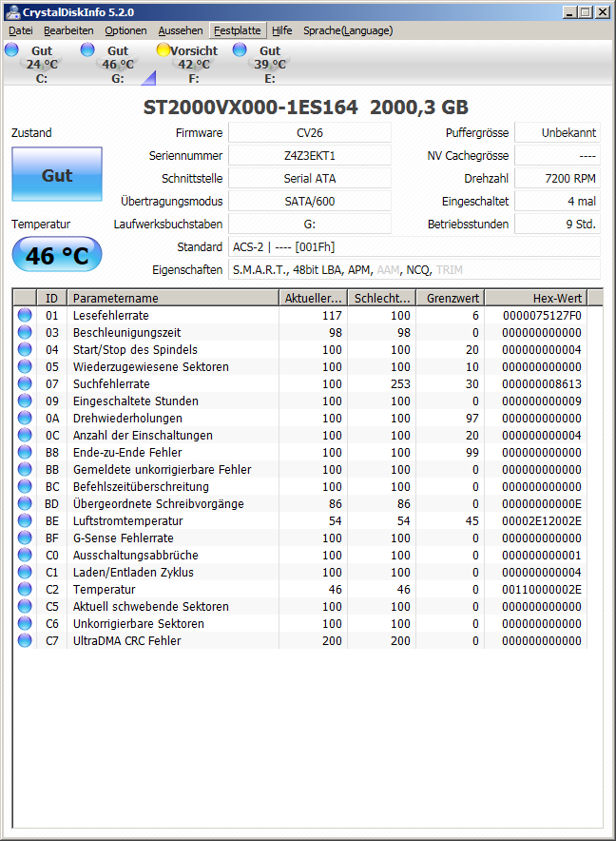Click status orb for Drehwiederholungen row
This screenshot has height=841, width=616.
pyautogui.click(x=25, y=419)
